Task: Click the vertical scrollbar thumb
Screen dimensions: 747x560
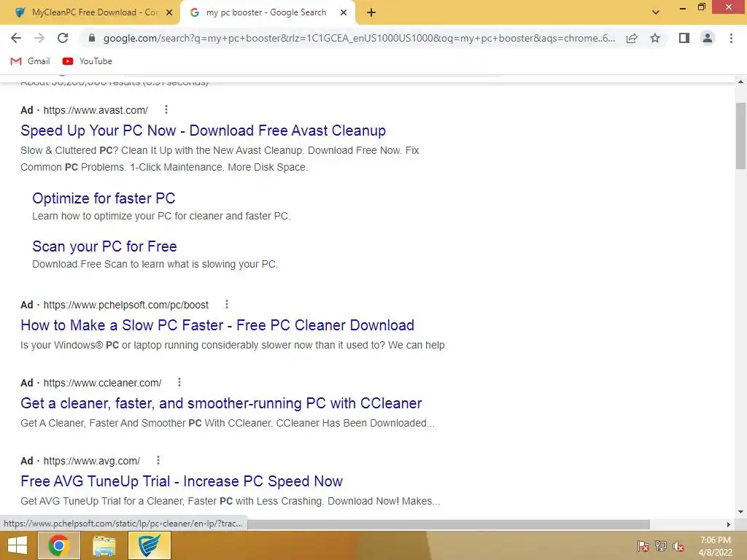Action: [x=740, y=136]
